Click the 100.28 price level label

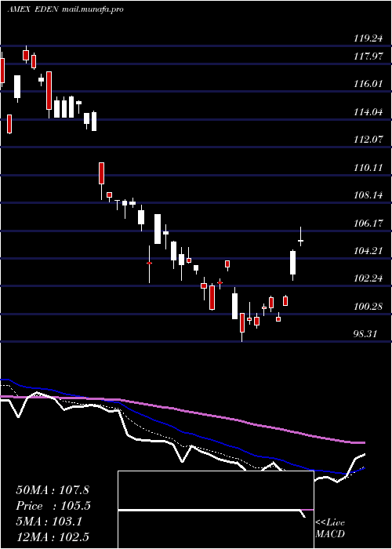pyautogui.click(x=368, y=307)
